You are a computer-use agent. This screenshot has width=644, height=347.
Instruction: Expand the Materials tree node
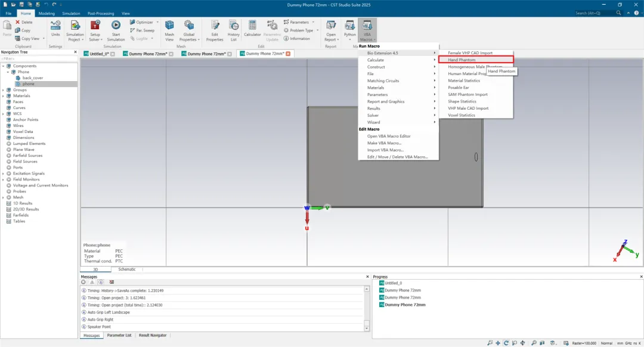click(x=4, y=96)
